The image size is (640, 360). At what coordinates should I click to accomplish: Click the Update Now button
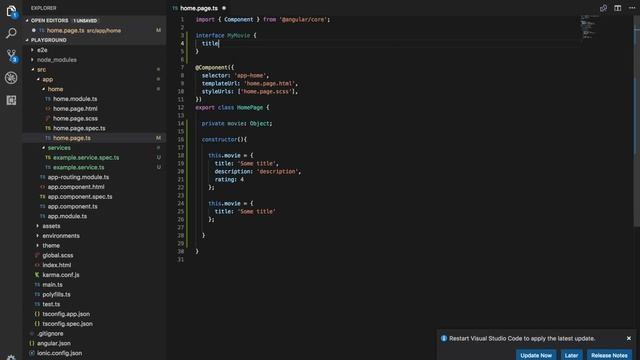pos(536,355)
